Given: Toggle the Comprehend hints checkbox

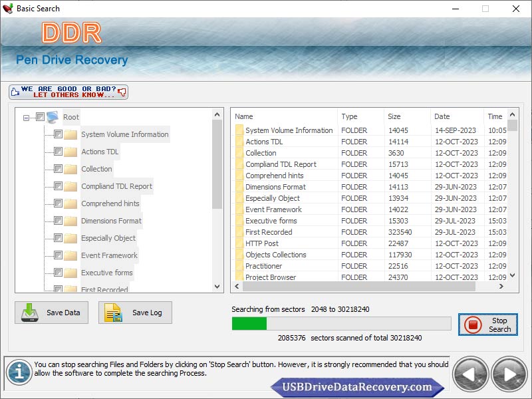Looking at the screenshot, I should [58, 203].
